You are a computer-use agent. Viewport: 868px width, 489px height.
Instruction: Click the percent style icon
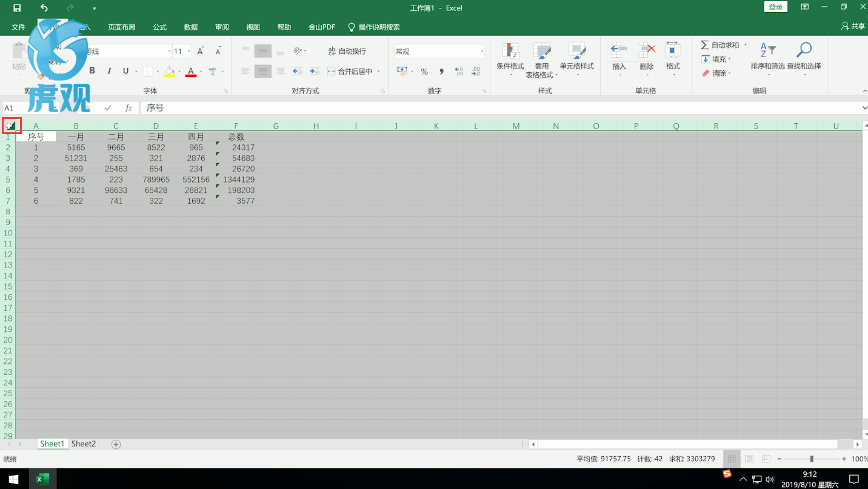tap(424, 72)
